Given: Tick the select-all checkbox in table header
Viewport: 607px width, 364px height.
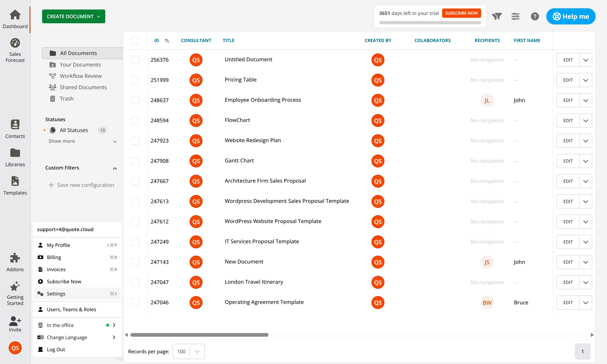Looking at the screenshot, I should [x=135, y=40].
